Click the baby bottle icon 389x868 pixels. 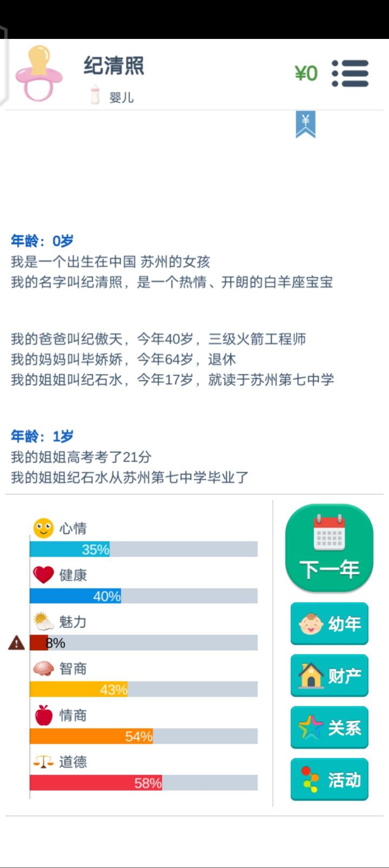[x=95, y=95]
